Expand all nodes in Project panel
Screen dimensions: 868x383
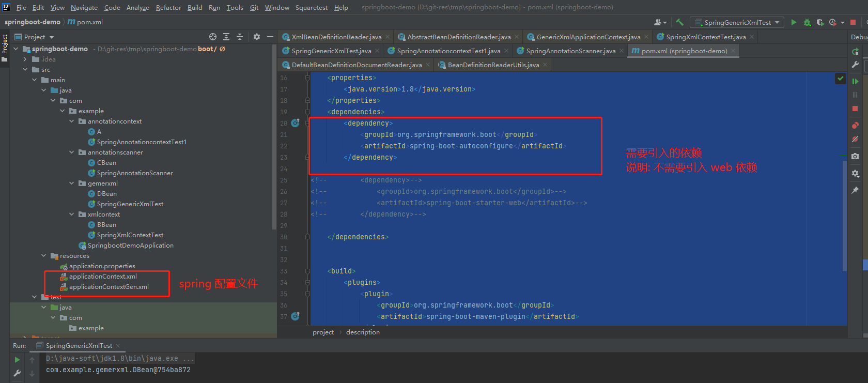(226, 37)
